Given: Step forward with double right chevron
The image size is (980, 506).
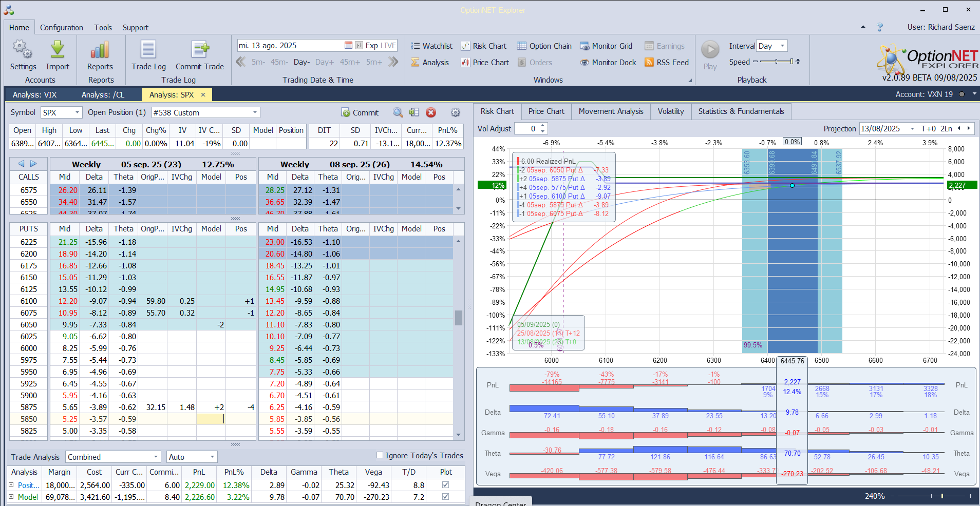Looking at the screenshot, I should pos(393,62).
